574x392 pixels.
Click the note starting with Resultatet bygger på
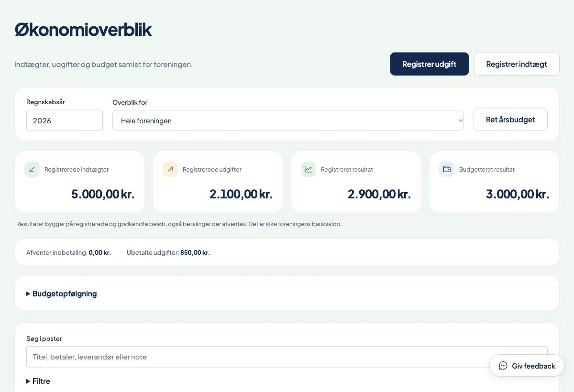pyautogui.click(x=179, y=224)
